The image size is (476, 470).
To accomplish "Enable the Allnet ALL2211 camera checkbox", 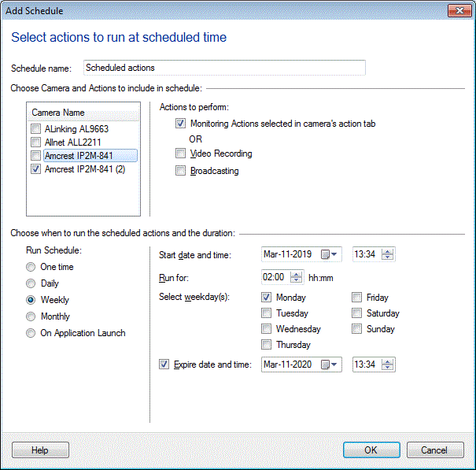I will pos(35,142).
